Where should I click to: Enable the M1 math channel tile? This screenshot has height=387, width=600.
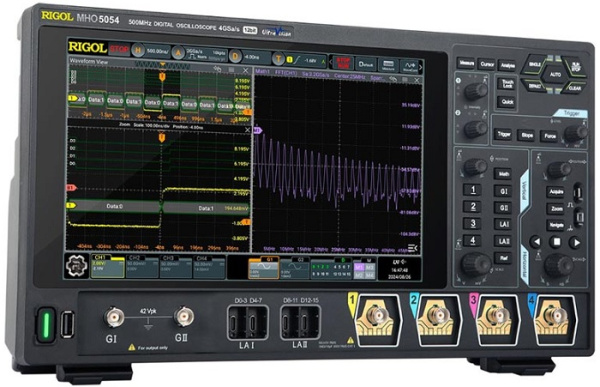359,267
